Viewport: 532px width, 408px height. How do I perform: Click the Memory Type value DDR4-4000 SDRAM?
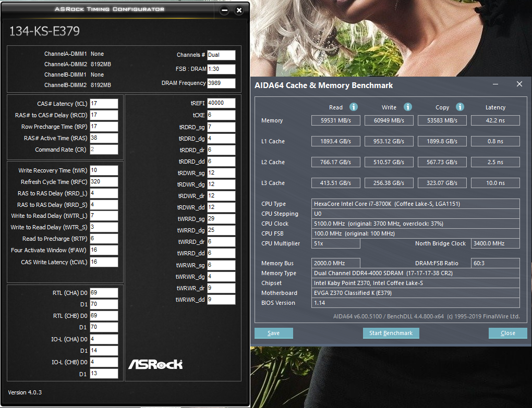point(416,273)
